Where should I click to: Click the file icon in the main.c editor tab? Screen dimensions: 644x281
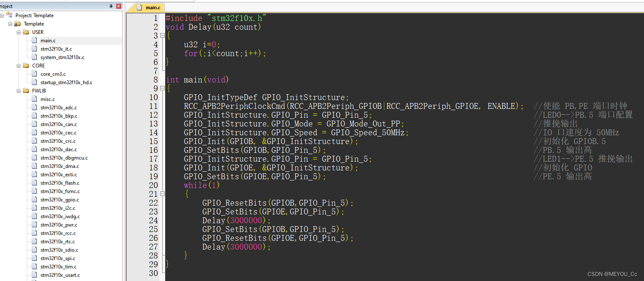click(x=140, y=8)
